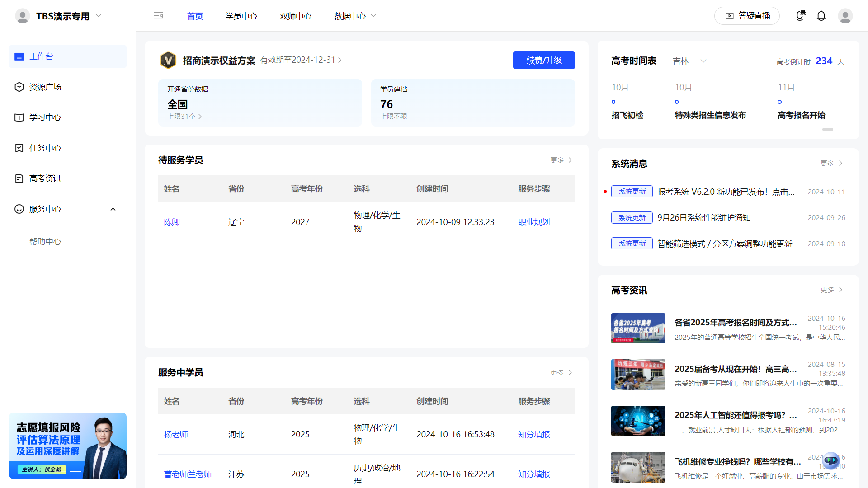
Task: Open the 双师中心 tab
Action: (x=295, y=16)
